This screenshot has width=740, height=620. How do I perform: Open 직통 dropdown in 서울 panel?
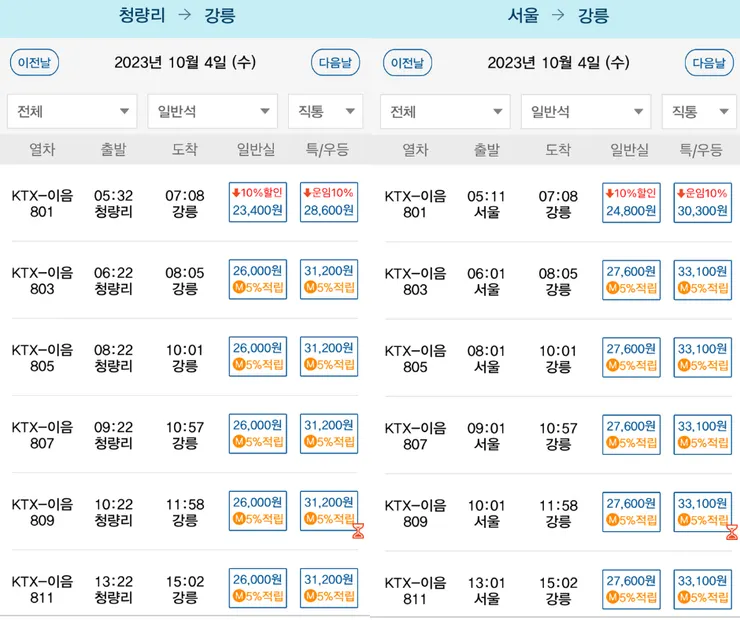(x=698, y=111)
